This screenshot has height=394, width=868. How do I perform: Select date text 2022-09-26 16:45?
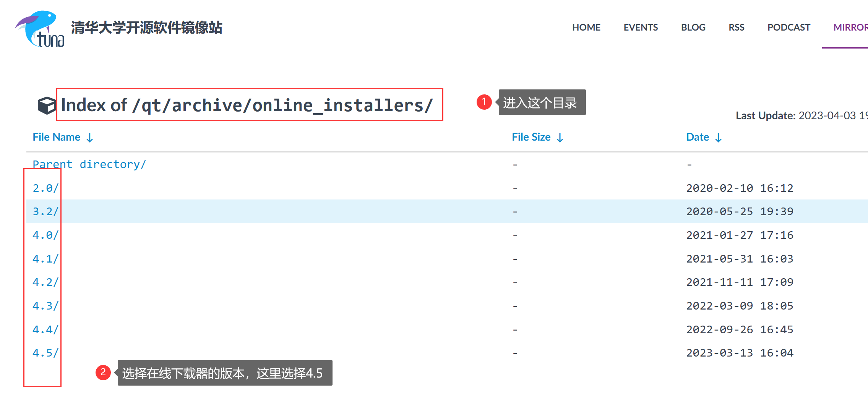click(740, 329)
